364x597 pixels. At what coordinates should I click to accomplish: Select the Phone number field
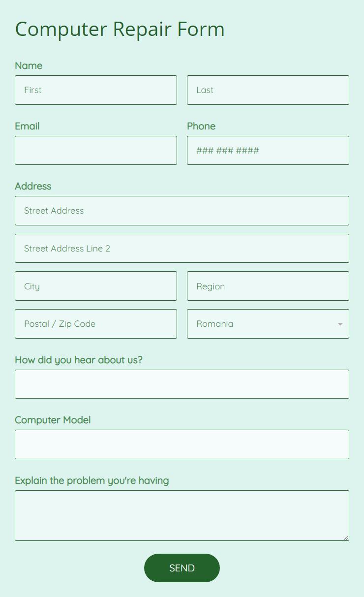tap(268, 151)
